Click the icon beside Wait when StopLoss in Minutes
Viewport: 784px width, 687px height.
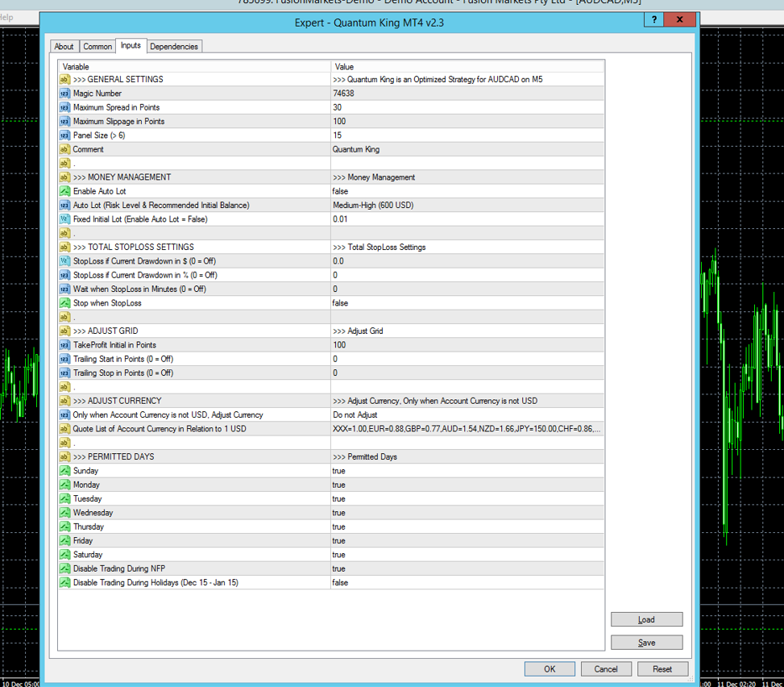(x=64, y=289)
